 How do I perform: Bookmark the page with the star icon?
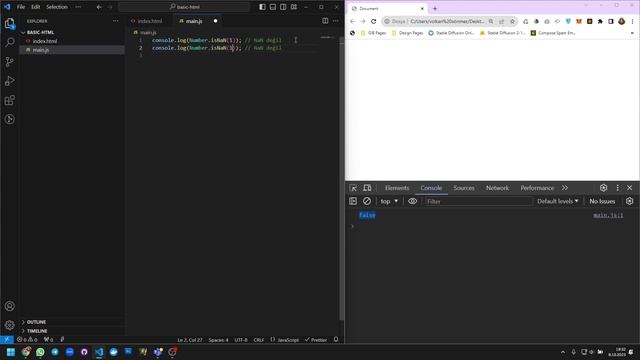[x=512, y=21]
